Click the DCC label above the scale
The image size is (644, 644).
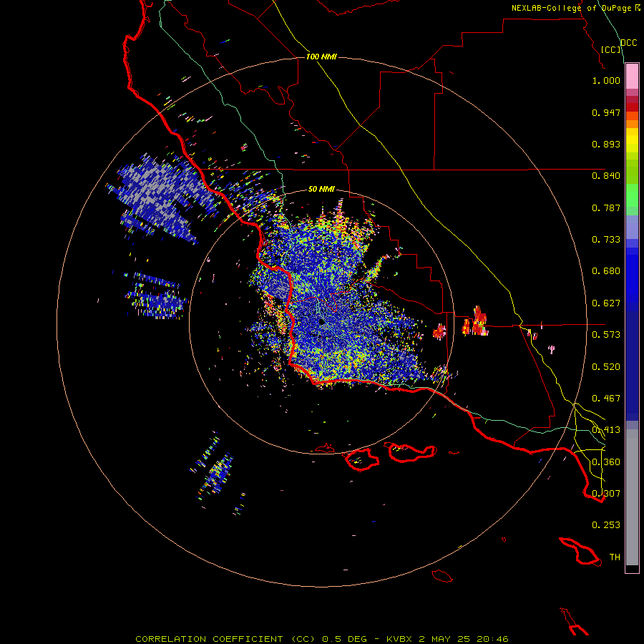coord(628,43)
